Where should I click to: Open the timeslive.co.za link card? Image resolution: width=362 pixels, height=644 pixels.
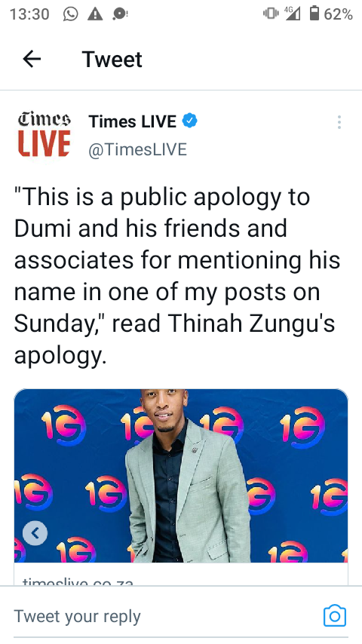(x=181, y=574)
